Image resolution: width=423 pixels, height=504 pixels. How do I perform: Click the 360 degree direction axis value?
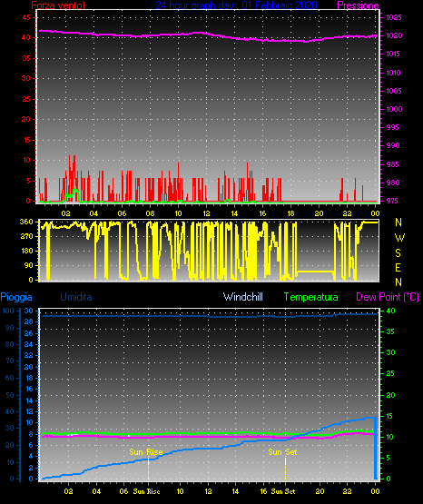coord(26,222)
